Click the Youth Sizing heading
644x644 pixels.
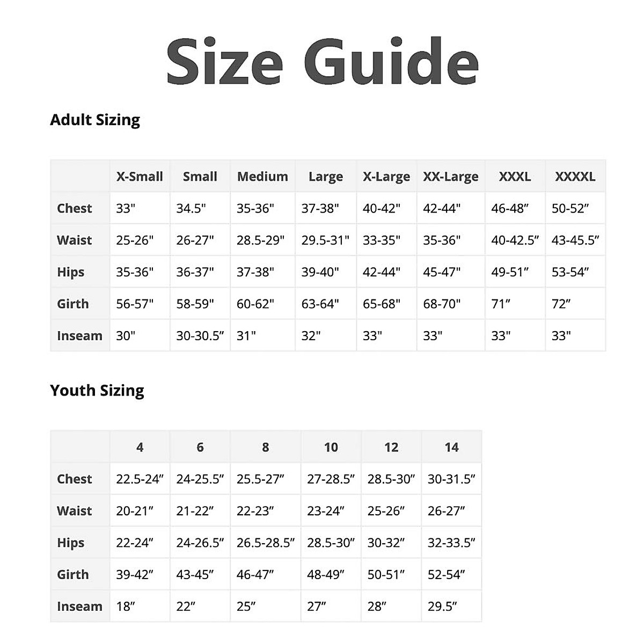coord(97,390)
